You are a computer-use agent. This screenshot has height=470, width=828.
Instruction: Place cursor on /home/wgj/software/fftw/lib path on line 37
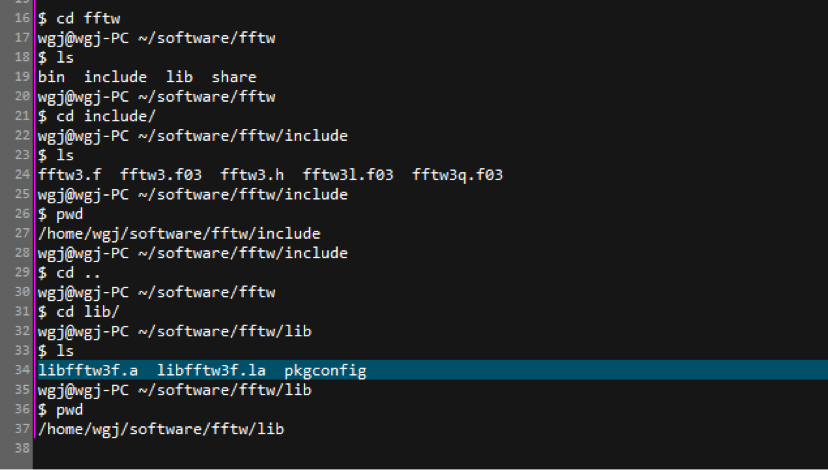coord(161,429)
